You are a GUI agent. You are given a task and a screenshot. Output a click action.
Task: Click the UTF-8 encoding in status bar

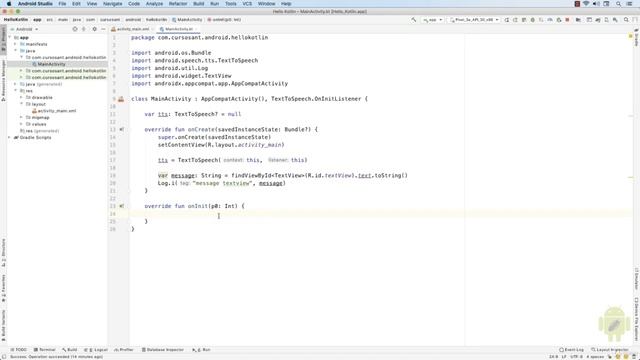pos(576,357)
